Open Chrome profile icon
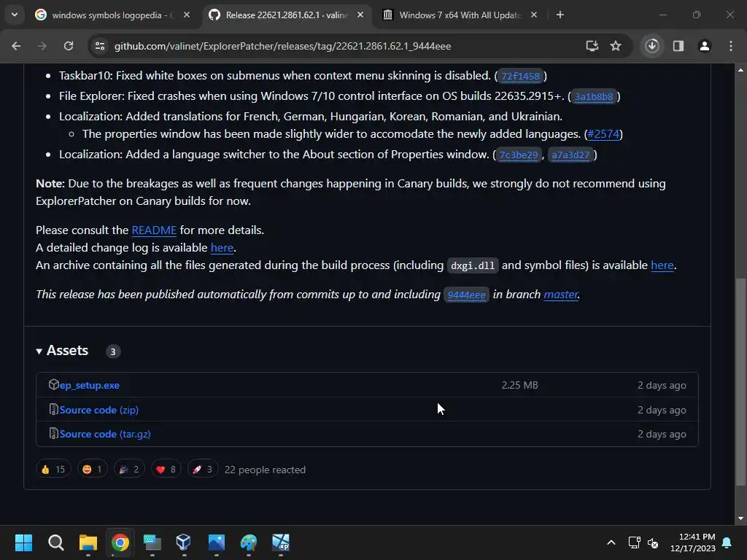The width and height of the screenshot is (747, 560). (705, 46)
